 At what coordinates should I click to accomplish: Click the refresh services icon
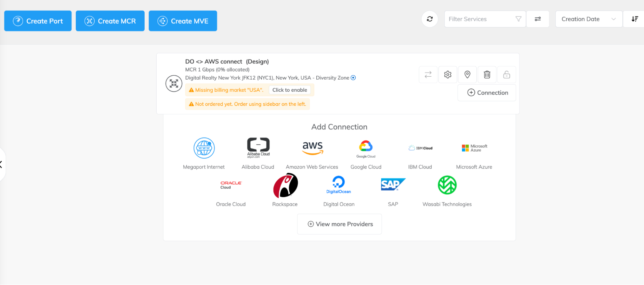[x=429, y=19]
